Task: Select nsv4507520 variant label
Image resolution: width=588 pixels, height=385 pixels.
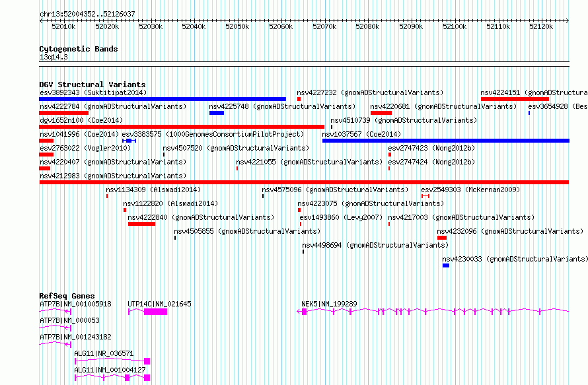Action: pos(236,148)
